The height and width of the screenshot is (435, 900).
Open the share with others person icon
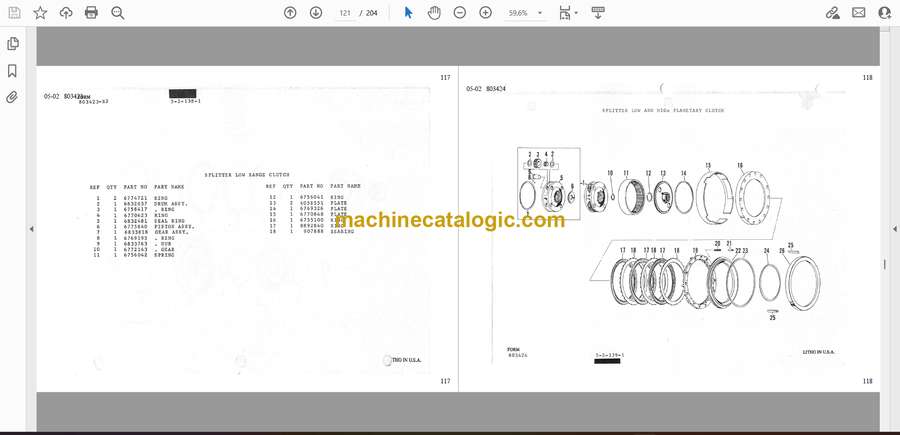pyautogui.click(x=885, y=13)
